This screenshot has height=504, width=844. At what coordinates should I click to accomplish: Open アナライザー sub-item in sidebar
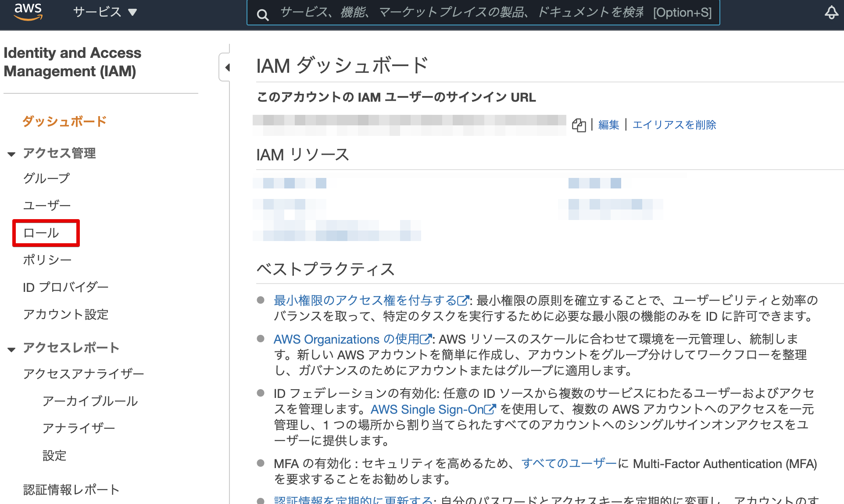point(79,428)
